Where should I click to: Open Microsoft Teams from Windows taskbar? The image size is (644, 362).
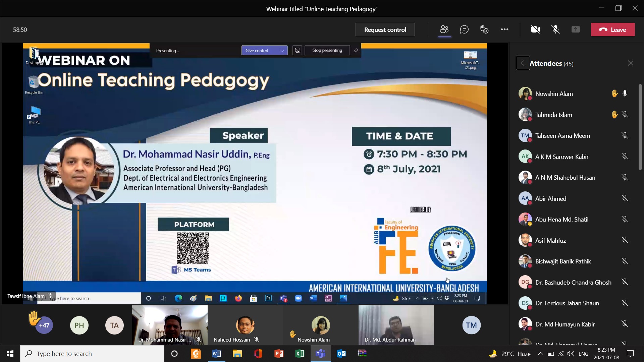tap(321, 354)
